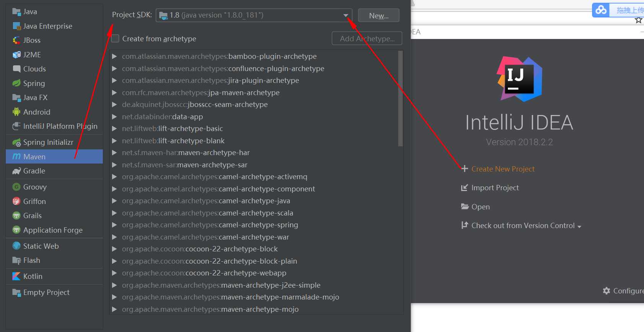
Task: Expand the jira-plugin-archetype entry
Action: pos(114,81)
